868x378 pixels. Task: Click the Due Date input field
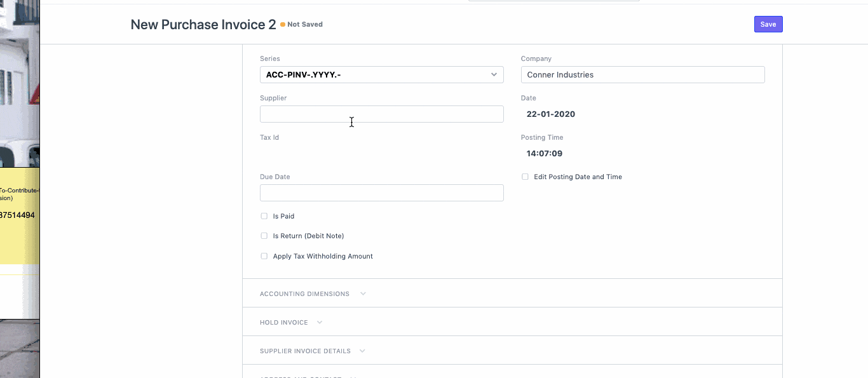tap(381, 193)
